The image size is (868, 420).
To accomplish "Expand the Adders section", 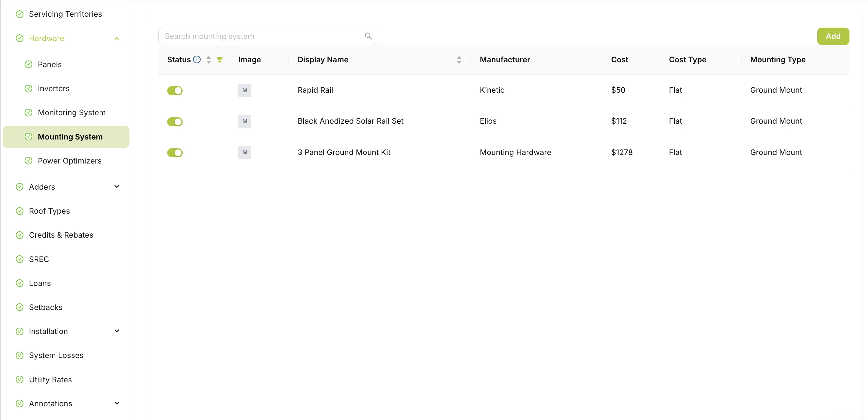I will 117,187.
